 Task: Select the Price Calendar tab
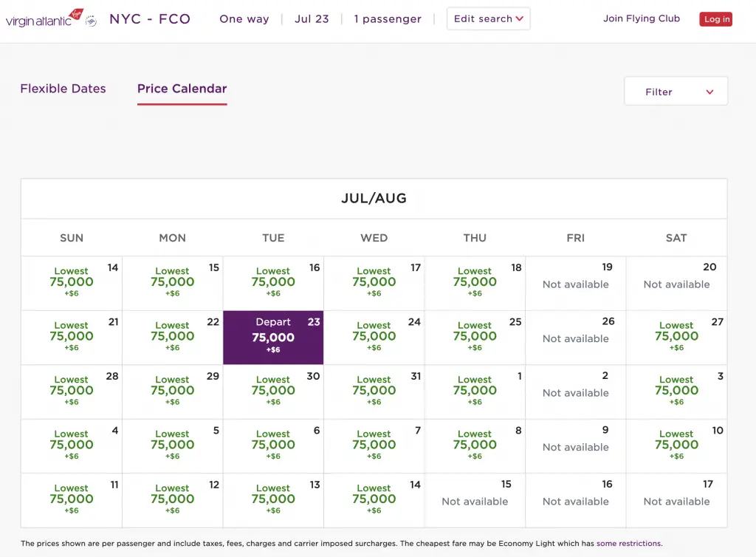182,89
